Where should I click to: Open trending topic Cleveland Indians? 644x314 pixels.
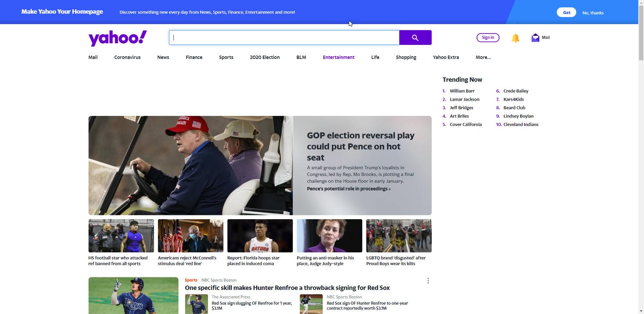click(x=521, y=124)
